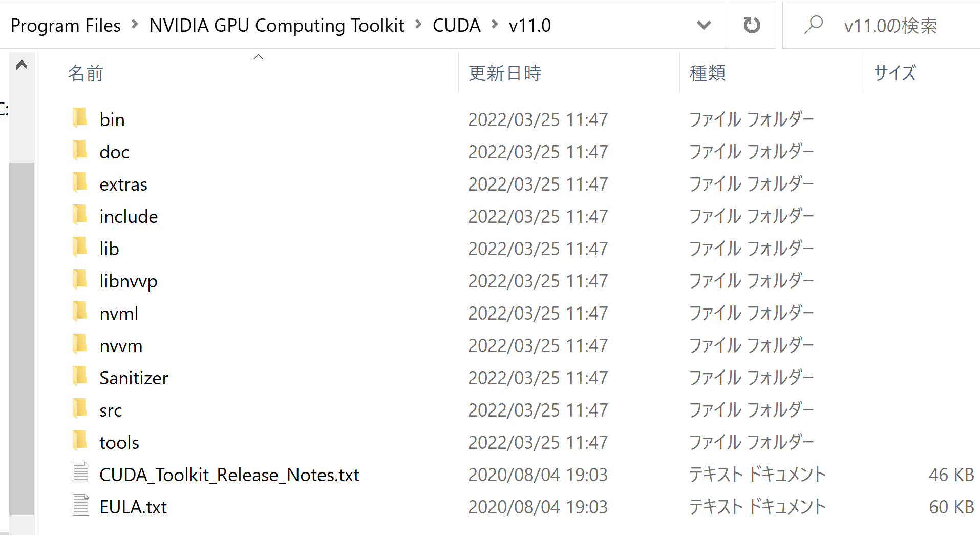Click the include folder icon
Screen dimensions: 980x535
(80, 216)
